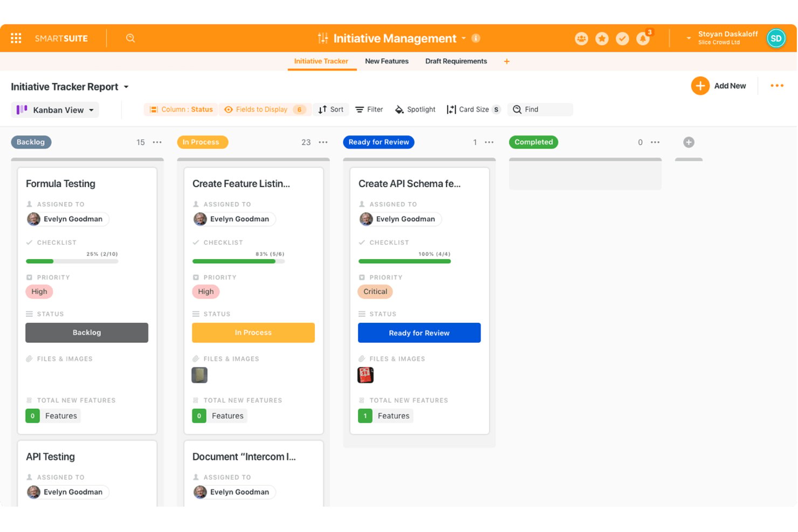Image resolution: width=798 pixels, height=532 pixels.
Task: Open Completed column options ellipsis
Action: tap(655, 142)
